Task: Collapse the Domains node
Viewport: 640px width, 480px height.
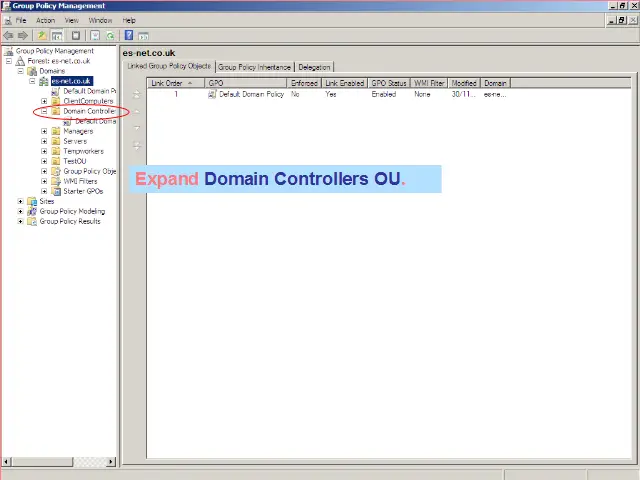Action: [20, 71]
